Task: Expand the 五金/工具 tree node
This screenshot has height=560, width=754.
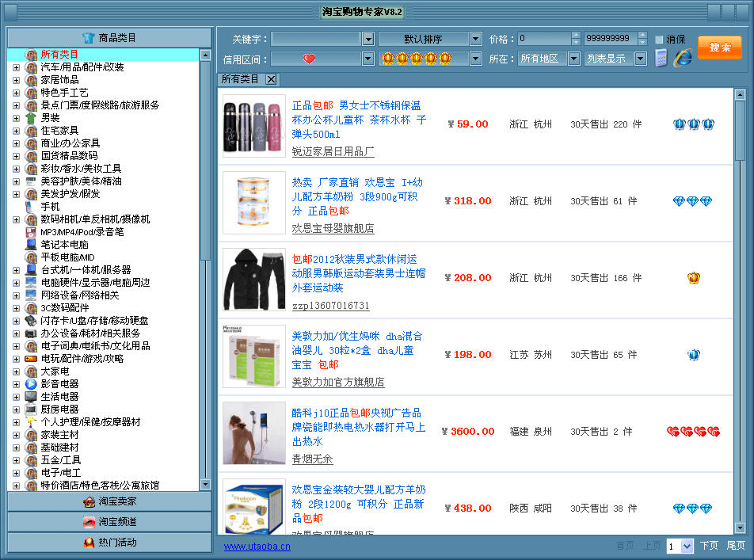Action: click(x=16, y=460)
